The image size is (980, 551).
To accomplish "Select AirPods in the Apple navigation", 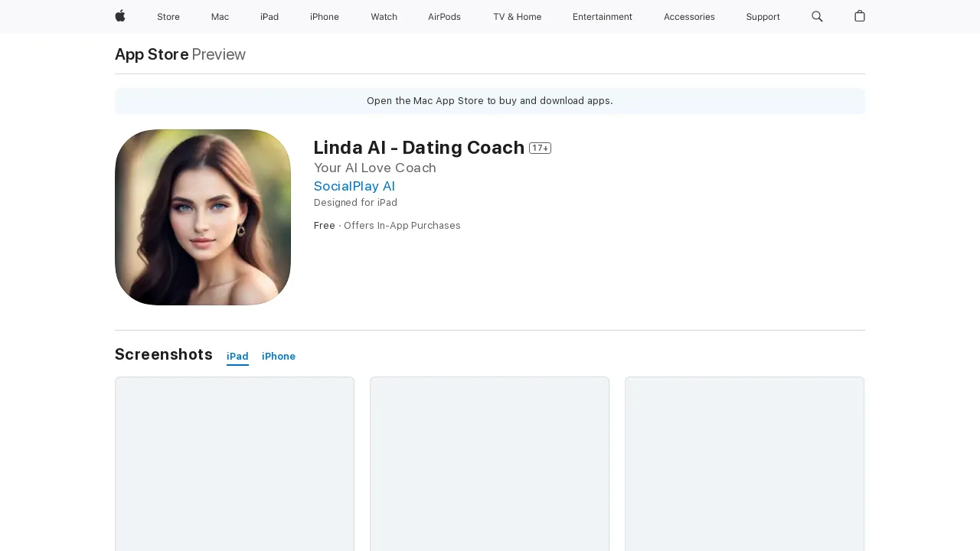I will coord(444,17).
